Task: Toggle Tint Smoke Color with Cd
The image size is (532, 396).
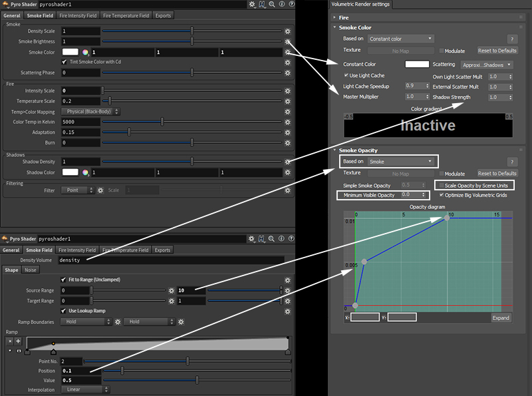Action: 64,62
